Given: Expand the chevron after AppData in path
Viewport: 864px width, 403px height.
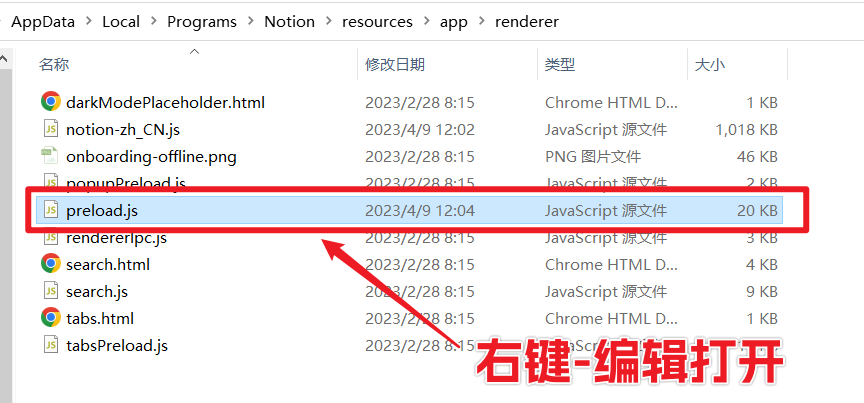Looking at the screenshot, I should click(x=89, y=22).
